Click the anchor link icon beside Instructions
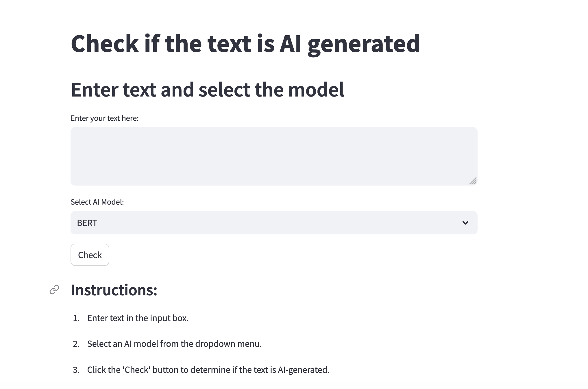 click(x=54, y=290)
